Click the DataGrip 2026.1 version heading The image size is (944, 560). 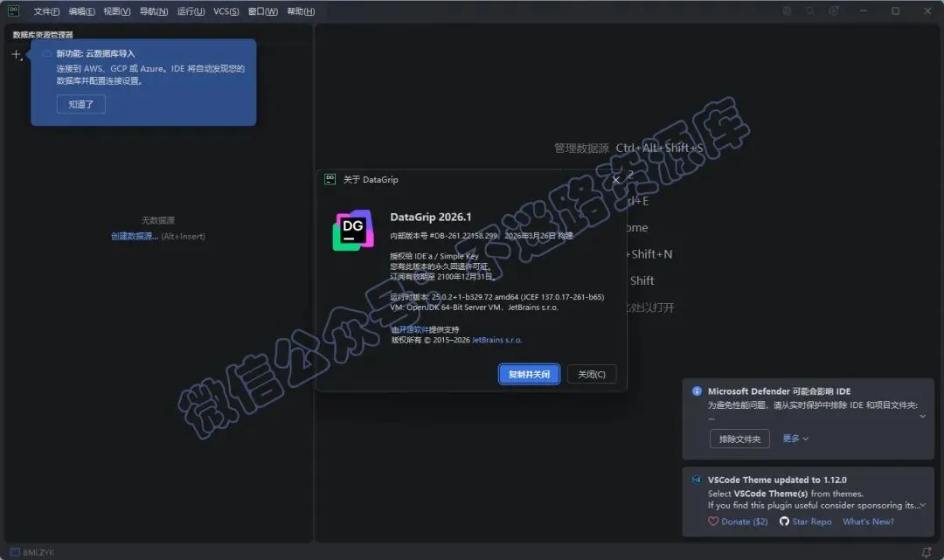pos(430,218)
